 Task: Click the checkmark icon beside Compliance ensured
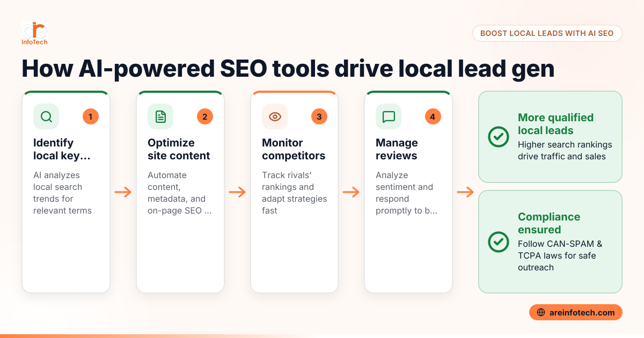coord(499,241)
